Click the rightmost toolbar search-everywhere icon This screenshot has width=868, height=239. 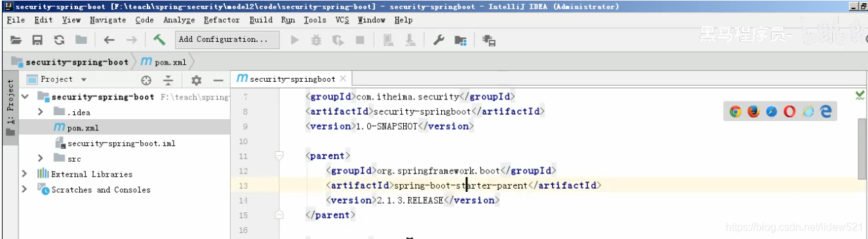(488, 40)
